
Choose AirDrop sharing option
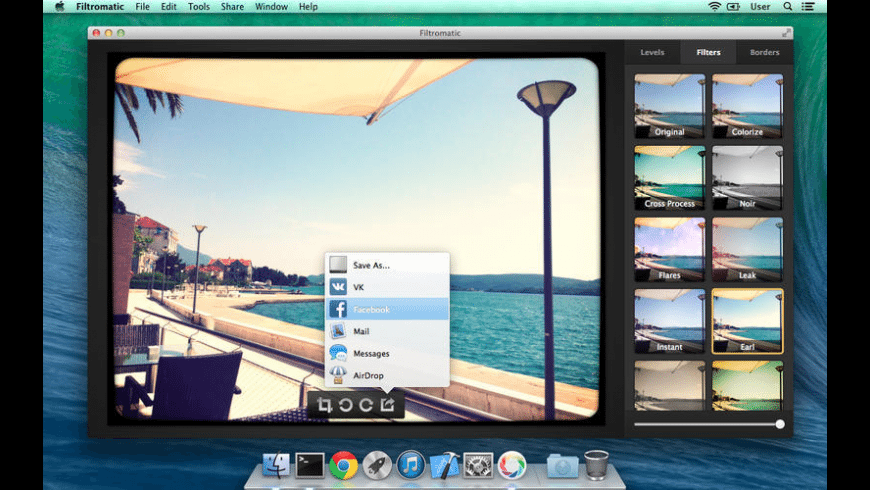pyautogui.click(x=386, y=375)
